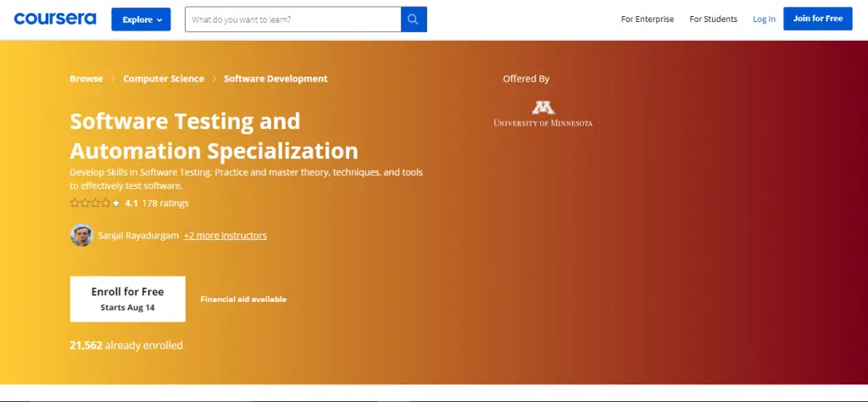Click Financial aid available link

pos(243,299)
